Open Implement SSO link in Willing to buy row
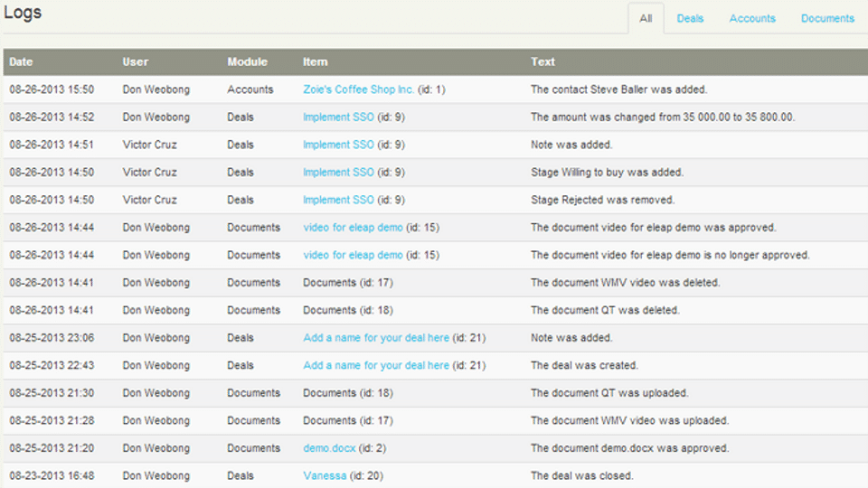This screenshot has height=488, width=868. [338, 173]
